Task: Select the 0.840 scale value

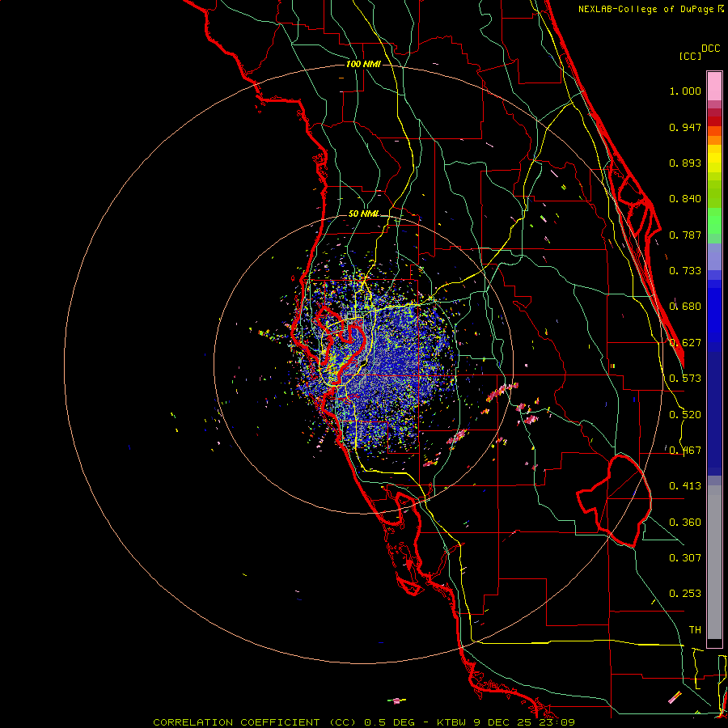Action: (685, 199)
